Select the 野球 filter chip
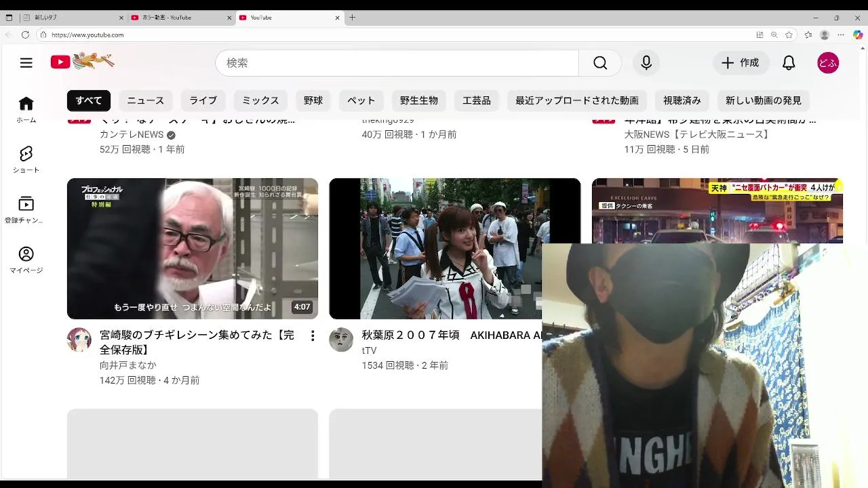The image size is (868, 488). point(313,100)
